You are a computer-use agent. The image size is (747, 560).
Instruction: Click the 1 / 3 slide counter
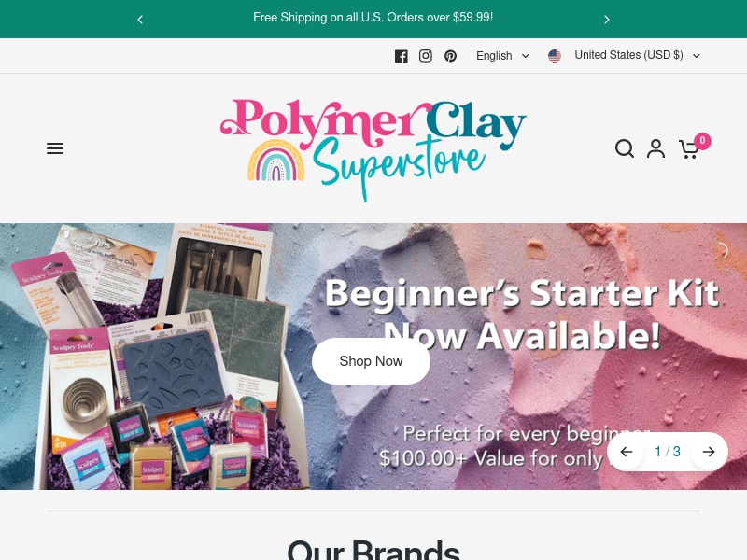668,452
